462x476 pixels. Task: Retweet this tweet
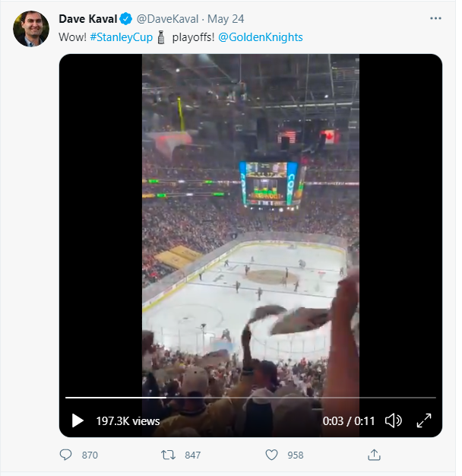tap(169, 455)
